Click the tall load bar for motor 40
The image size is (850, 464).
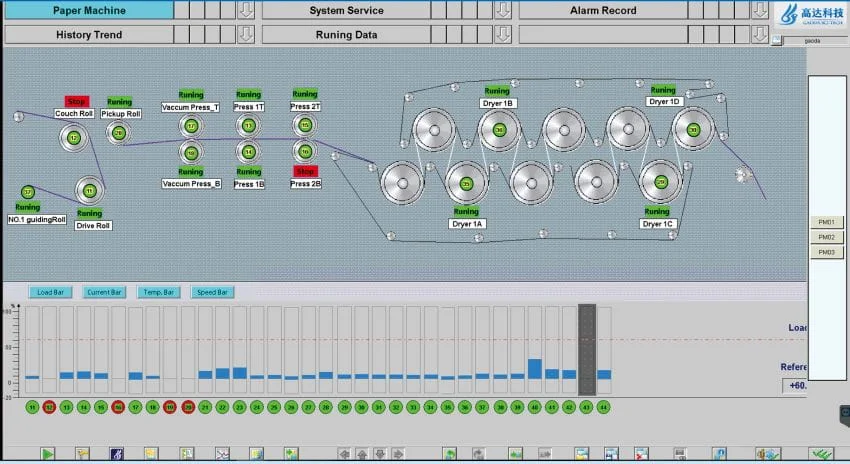pyautogui.click(x=535, y=369)
